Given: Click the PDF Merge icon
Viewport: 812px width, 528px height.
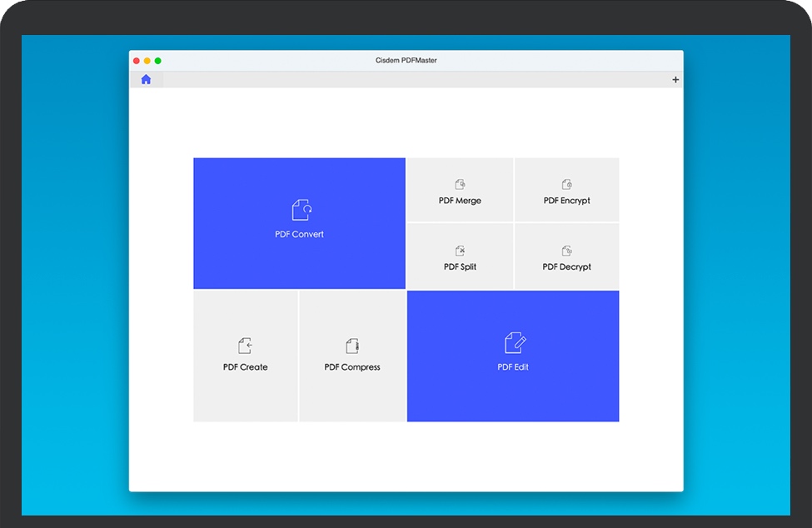Looking at the screenshot, I should (x=460, y=184).
